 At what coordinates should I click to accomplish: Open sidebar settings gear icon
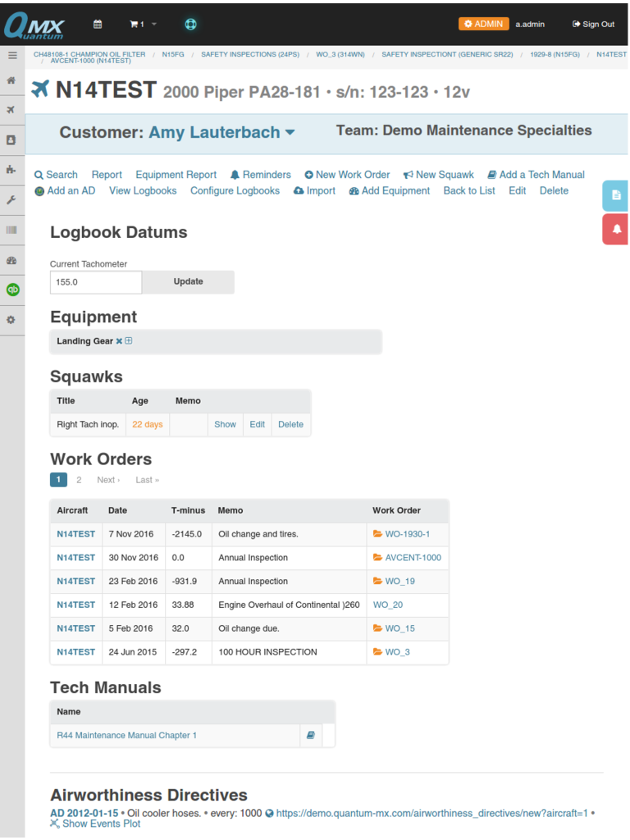pyautogui.click(x=11, y=320)
